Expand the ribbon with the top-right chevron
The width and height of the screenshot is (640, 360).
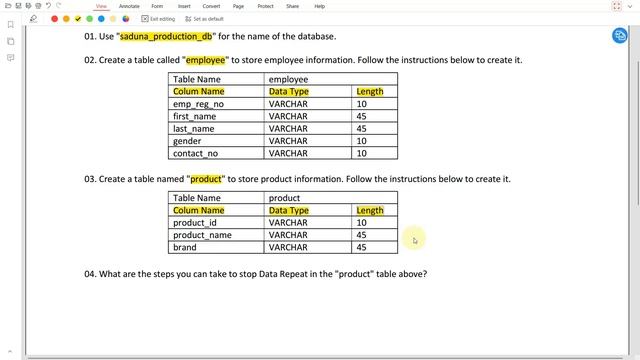point(630,7)
